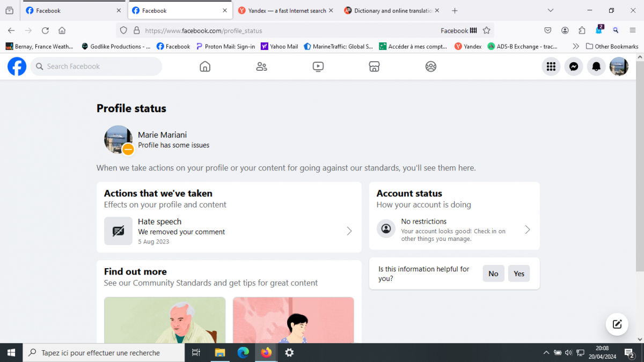Image resolution: width=644 pixels, height=362 pixels.
Task: Open the Firefox account icon
Action: (565, 31)
